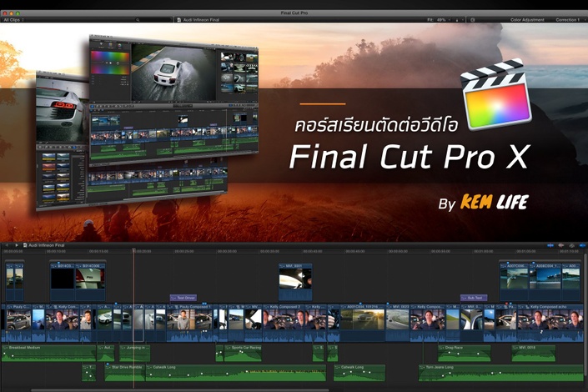The height and width of the screenshot is (392, 588).
Task: Select the Kelly Composed echo clip
Action: coord(550,323)
